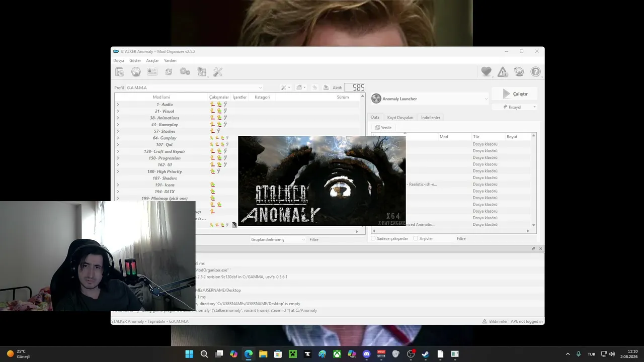Viewport: 644px width, 362px height.
Task: Open the Göster menu
Action: pyautogui.click(x=135, y=61)
